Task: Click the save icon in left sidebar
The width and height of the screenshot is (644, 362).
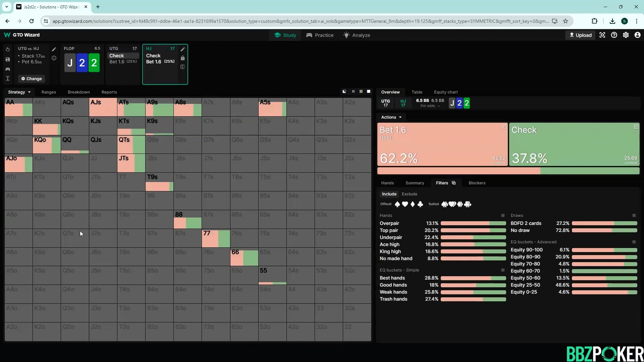Action: click(8, 59)
